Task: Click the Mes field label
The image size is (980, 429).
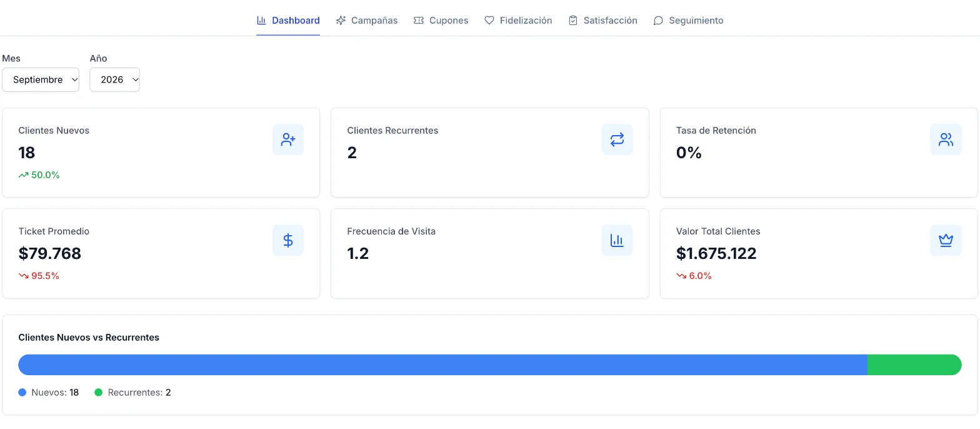Action: (11, 58)
